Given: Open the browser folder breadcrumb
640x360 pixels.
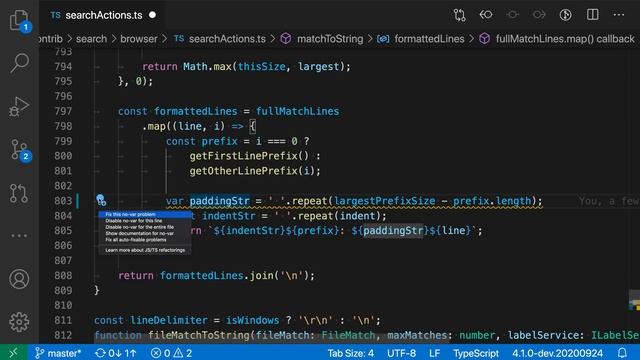Looking at the screenshot, I should [139, 39].
